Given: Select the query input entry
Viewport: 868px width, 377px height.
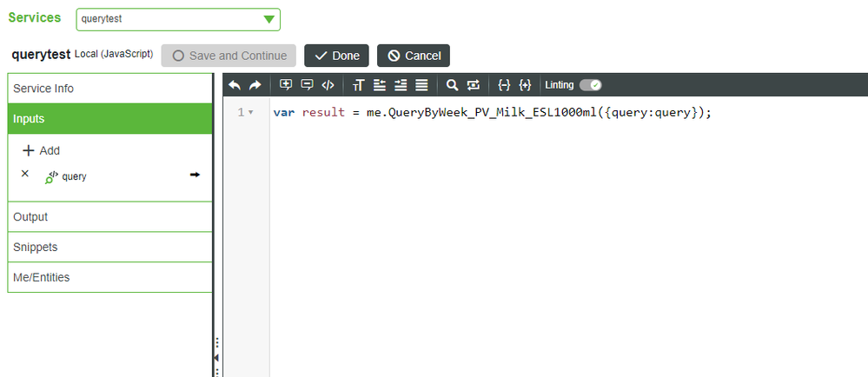Looking at the screenshot, I should [x=74, y=177].
